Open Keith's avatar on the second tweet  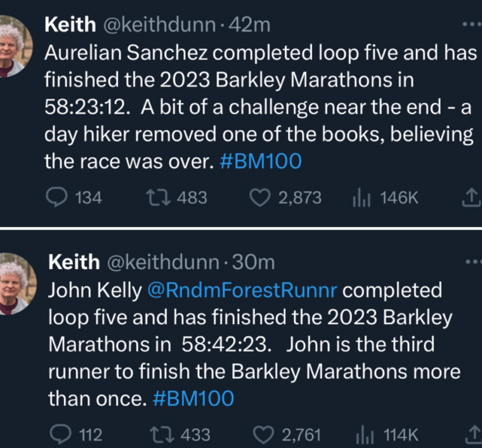coord(16,284)
